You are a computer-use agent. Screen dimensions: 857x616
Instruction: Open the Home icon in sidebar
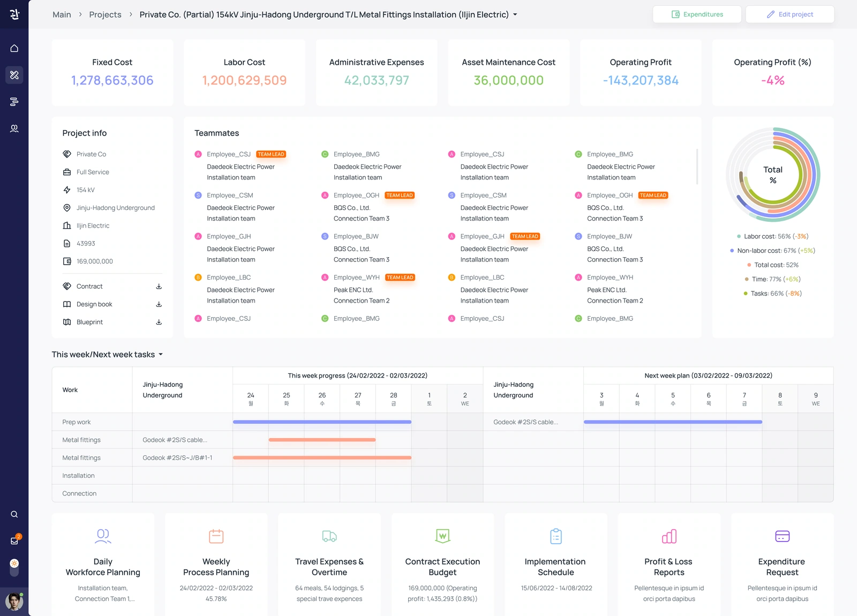click(x=14, y=48)
